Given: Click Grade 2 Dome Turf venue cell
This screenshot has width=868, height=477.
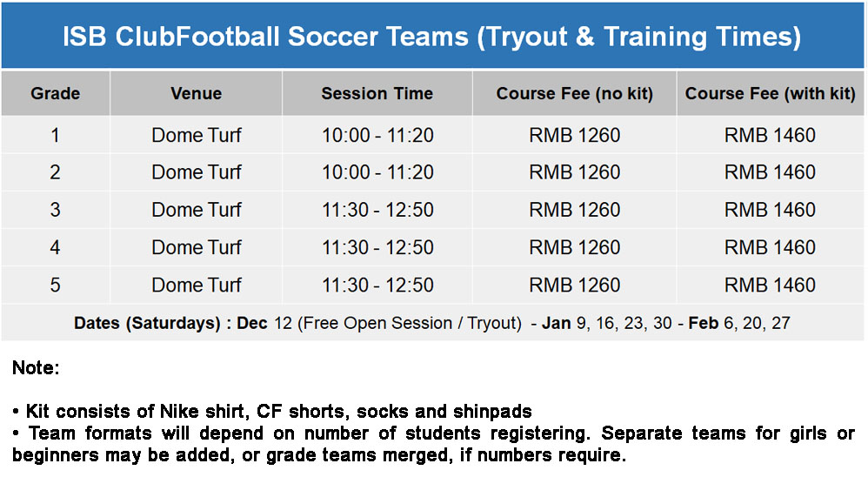Looking at the screenshot, I should coord(196,172).
